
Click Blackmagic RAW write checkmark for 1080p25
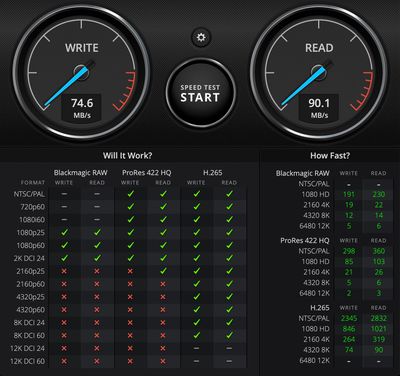pyautogui.click(x=64, y=232)
